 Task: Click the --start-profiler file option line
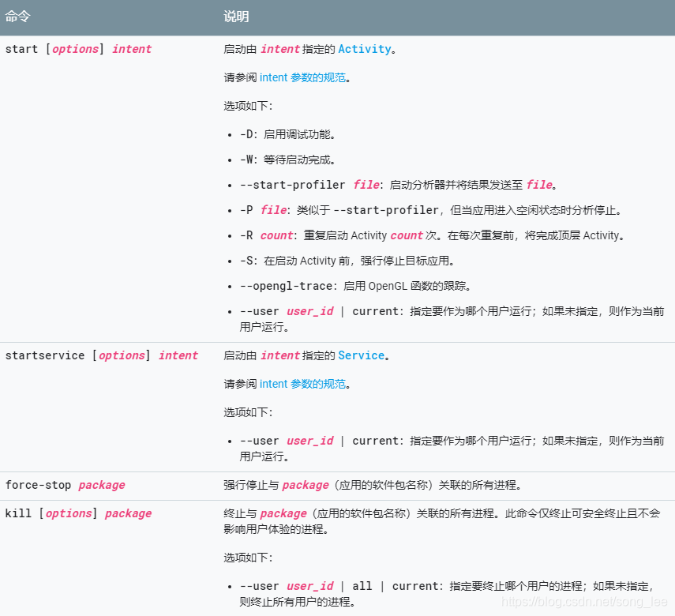click(399, 185)
